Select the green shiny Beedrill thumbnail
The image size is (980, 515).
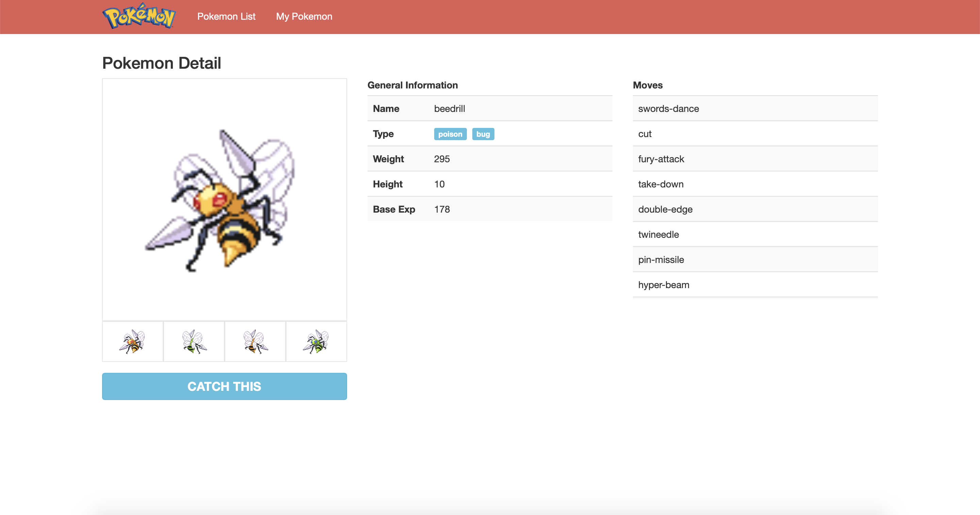[316, 341]
